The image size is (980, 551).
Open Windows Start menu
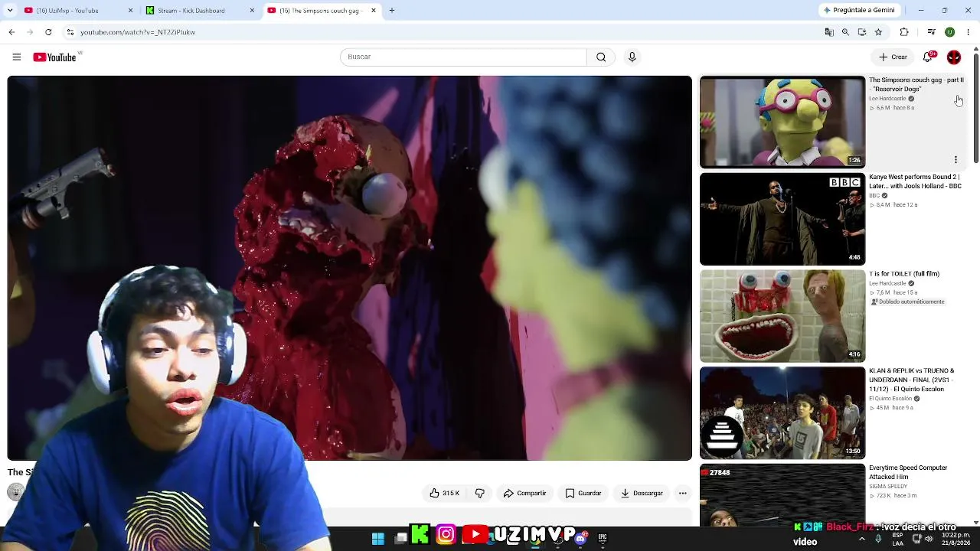point(378,539)
